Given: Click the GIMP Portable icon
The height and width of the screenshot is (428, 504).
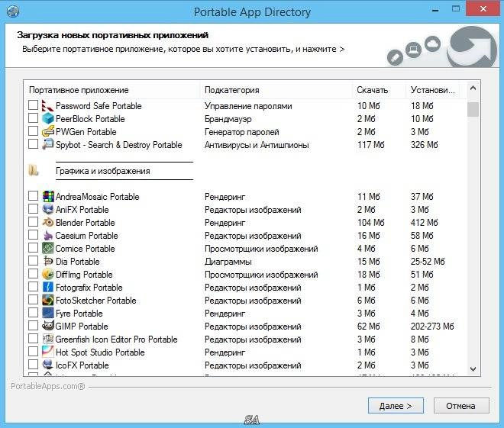Looking at the screenshot, I should pyautogui.click(x=48, y=326).
